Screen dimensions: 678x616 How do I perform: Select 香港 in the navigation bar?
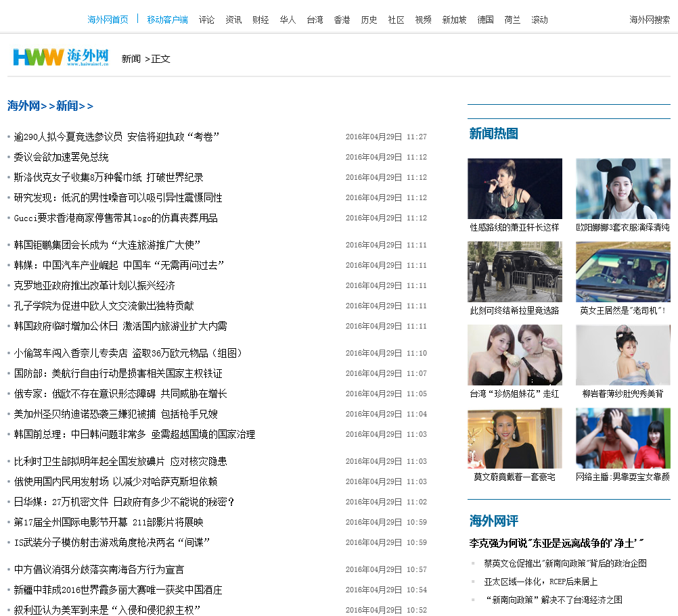click(x=342, y=20)
